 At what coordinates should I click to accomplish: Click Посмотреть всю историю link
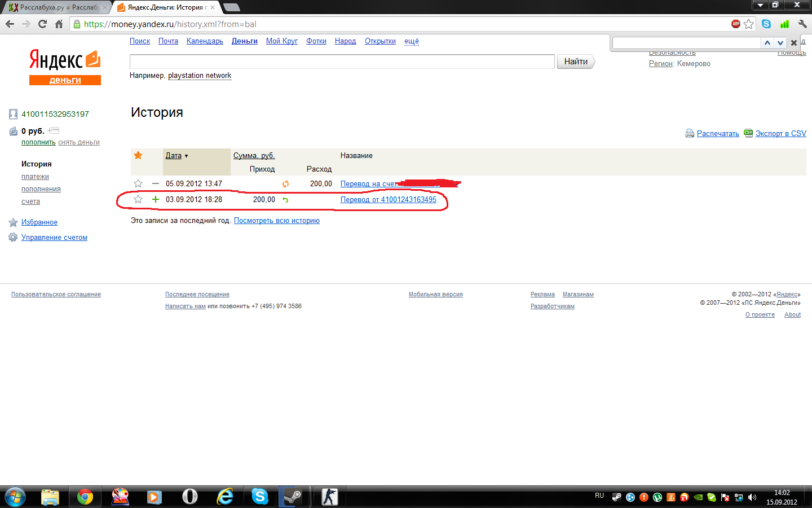coord(277,221)
